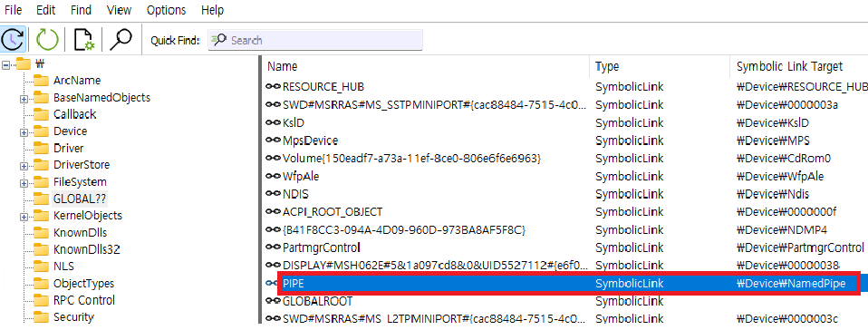Select the KnownDlls32 folder

pyautogui.click(x=86, y=249)
